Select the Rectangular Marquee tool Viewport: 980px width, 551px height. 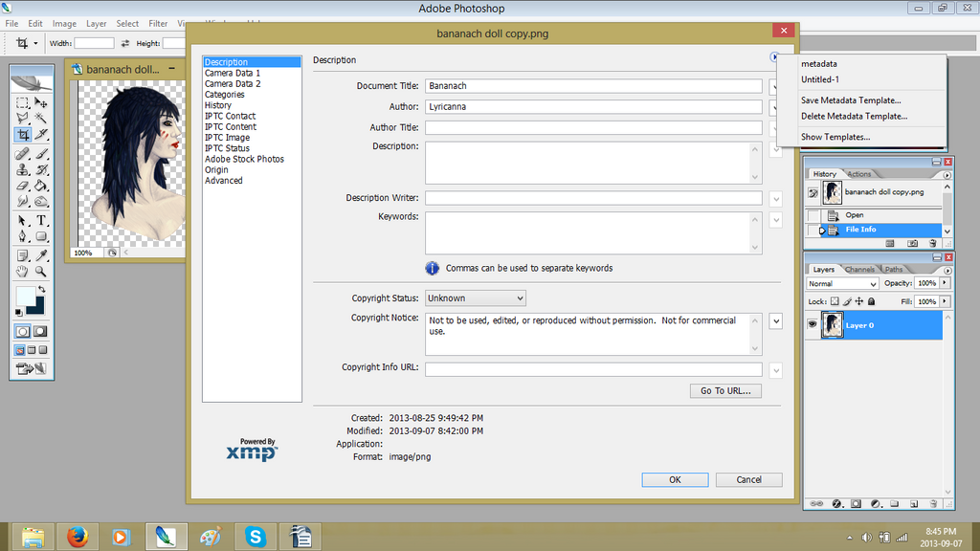(23, 102)
